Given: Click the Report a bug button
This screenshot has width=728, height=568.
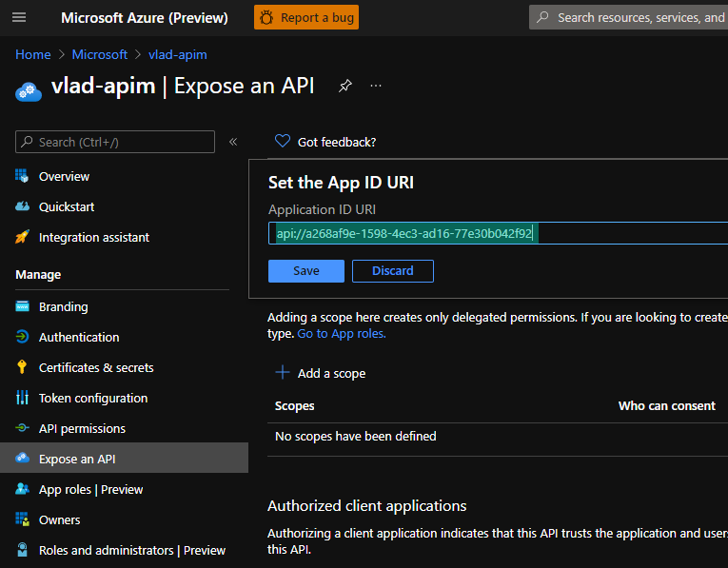Looking at the screenshot, I should click(306, 17).
